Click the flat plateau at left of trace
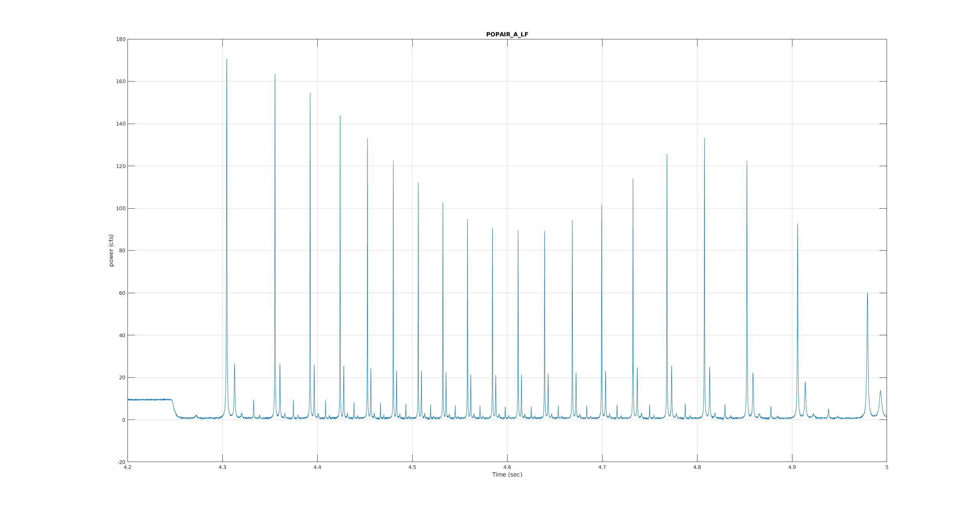This screenshot has width=980, height=519. [149, 400]
